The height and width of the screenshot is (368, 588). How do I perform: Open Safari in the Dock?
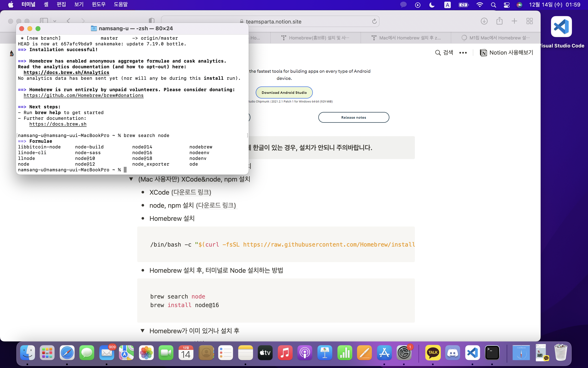[x=67, y=352]
